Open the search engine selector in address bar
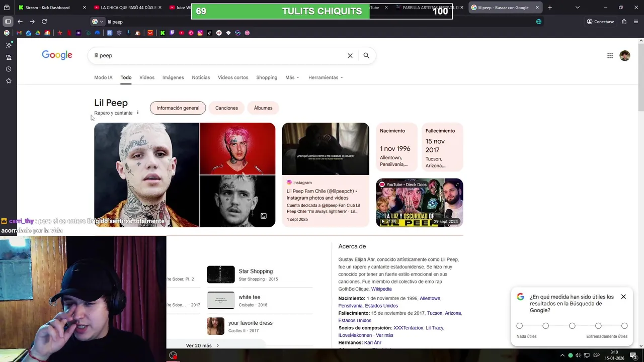The width and height of the screenshot is (644, 362). (98, 22)
